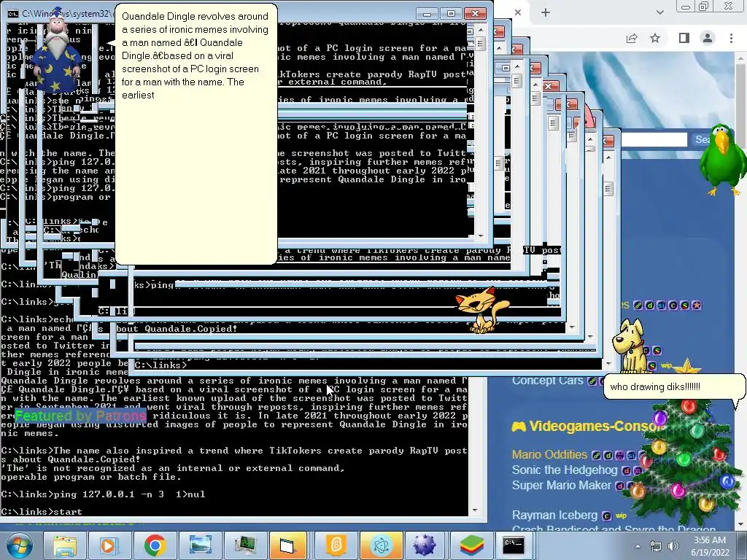
Task: Open the volume speaker tray icon
Action: click(673, 546)
